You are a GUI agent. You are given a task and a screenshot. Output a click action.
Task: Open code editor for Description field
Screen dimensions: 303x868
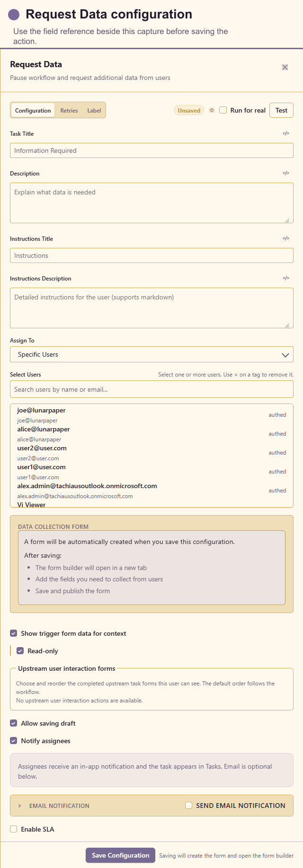286,173
